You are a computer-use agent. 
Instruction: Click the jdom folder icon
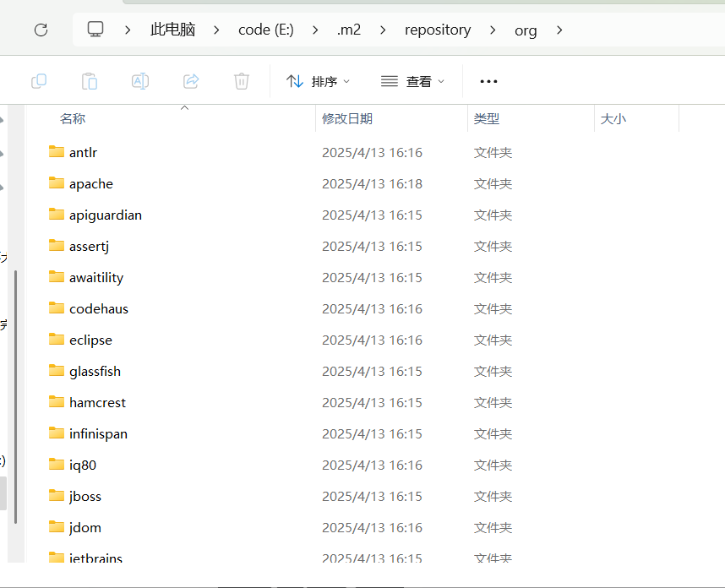tap(57, 526)
